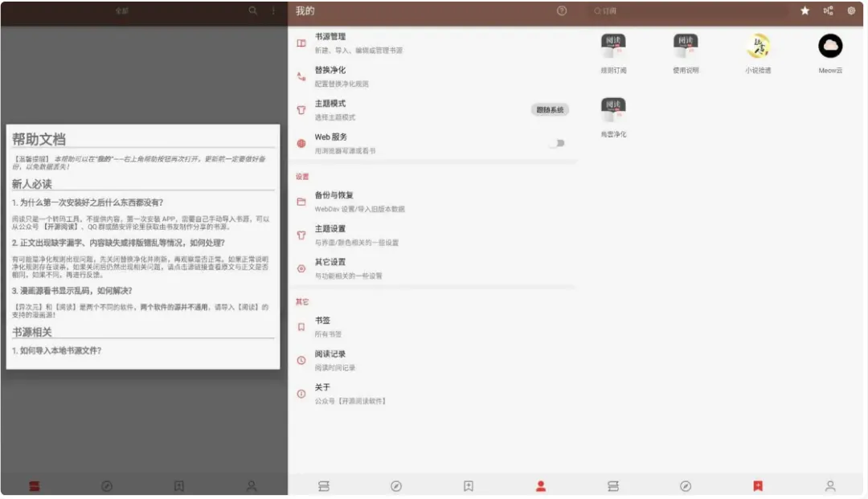Image resolution: width=868 pixels, height=499 pixels.
Task: Open the 阅读记录 entry title
Action: tap(330, 354)
